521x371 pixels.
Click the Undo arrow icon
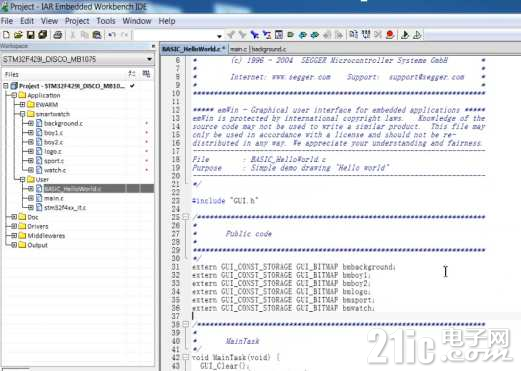(112, 35)
